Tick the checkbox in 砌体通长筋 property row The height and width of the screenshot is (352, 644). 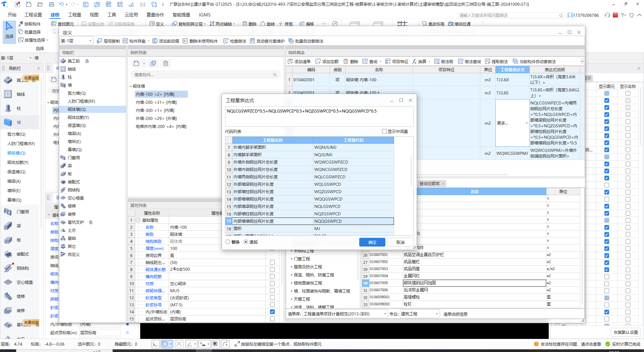coord(272,269)
